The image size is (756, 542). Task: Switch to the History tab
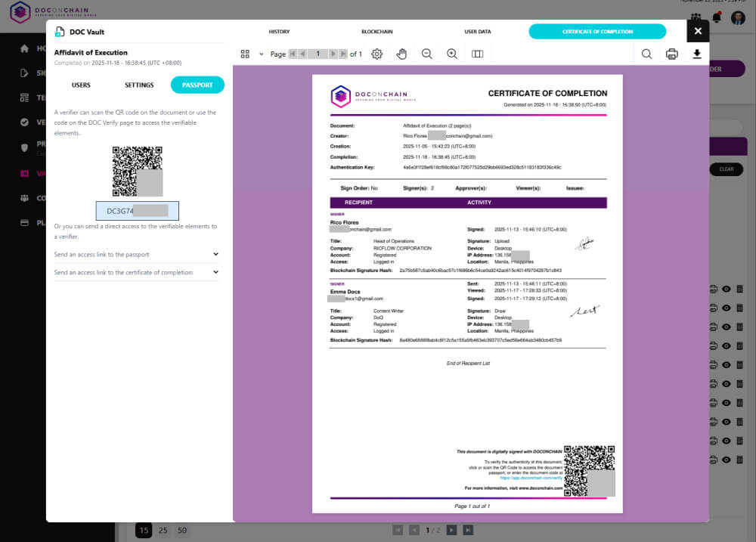tap(279, 32)
